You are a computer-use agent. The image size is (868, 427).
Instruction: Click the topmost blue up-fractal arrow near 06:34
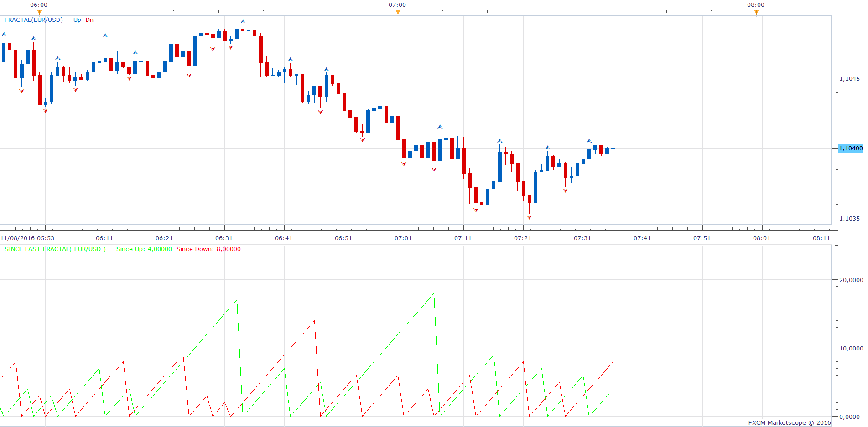tap(243, 21)
